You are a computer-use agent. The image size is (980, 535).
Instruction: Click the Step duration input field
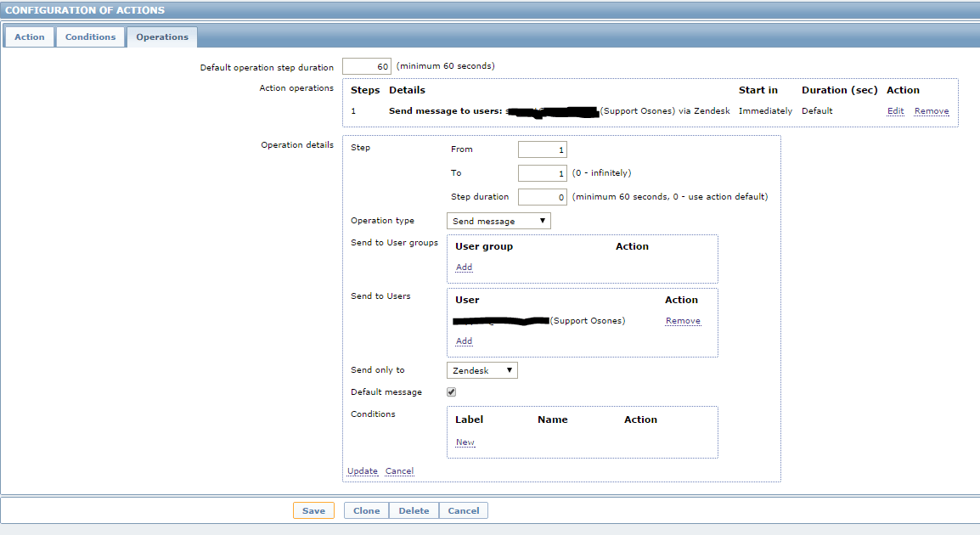(542, 196)
